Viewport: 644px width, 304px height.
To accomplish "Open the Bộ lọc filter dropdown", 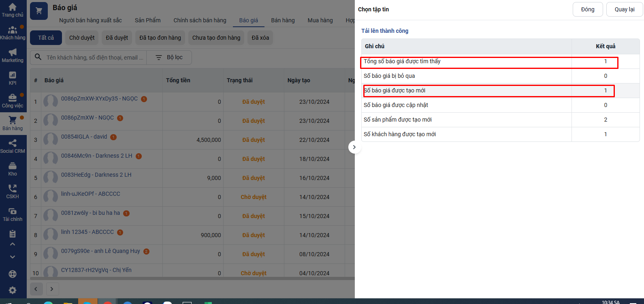I will coord(169,58).
